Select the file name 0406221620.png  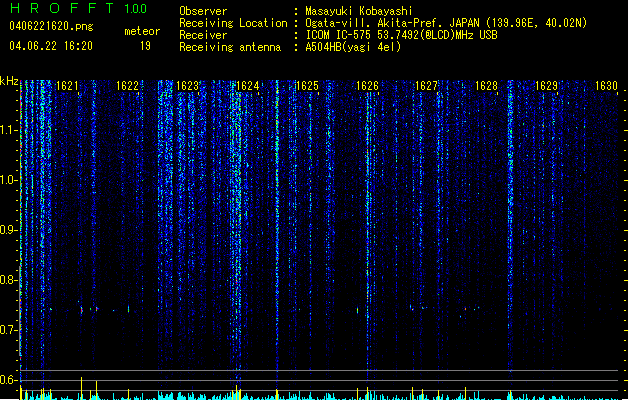pyautogui.click(x=51, y=27)
